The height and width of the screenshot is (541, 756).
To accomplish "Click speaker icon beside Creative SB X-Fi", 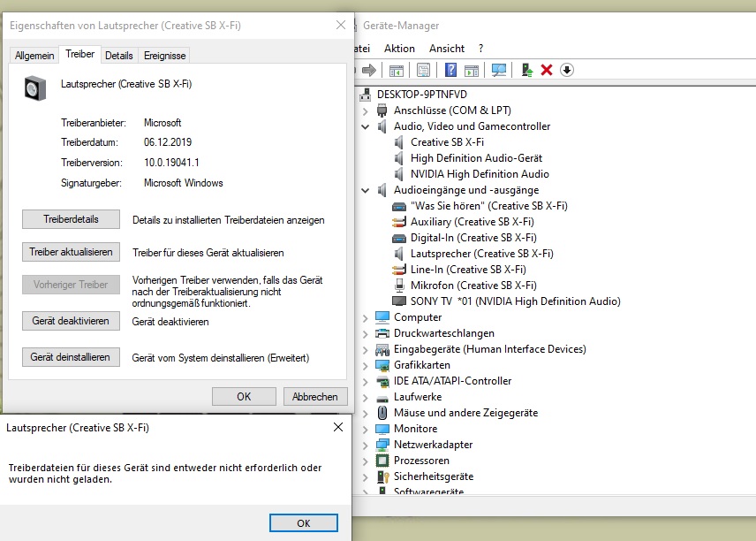I will [x=398, y=142].
